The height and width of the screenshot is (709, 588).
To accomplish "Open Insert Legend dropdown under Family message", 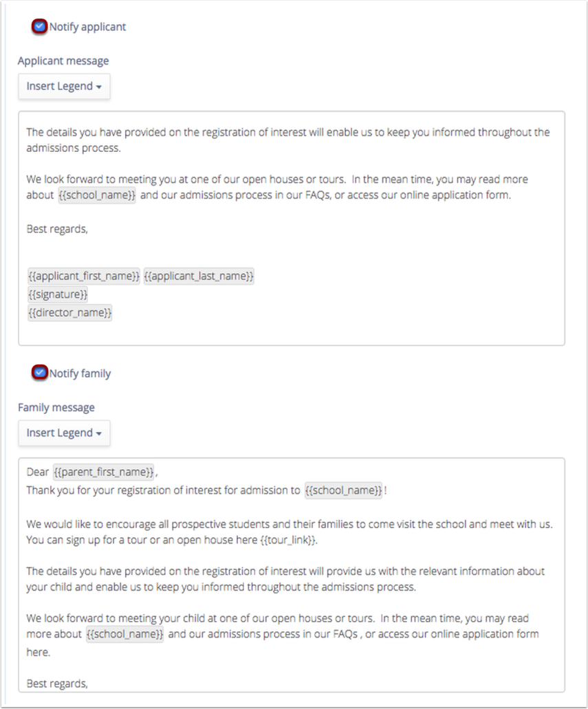I will point(64,433).
